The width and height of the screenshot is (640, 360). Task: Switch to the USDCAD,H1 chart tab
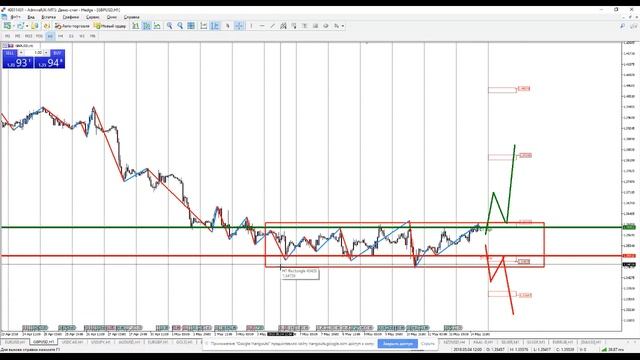72,342
